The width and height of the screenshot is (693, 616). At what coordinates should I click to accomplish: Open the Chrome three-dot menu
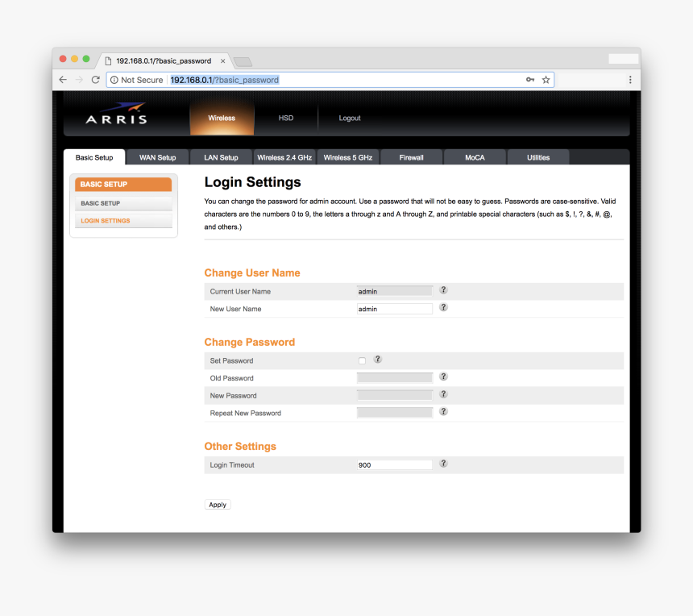(x=630, y=80)
